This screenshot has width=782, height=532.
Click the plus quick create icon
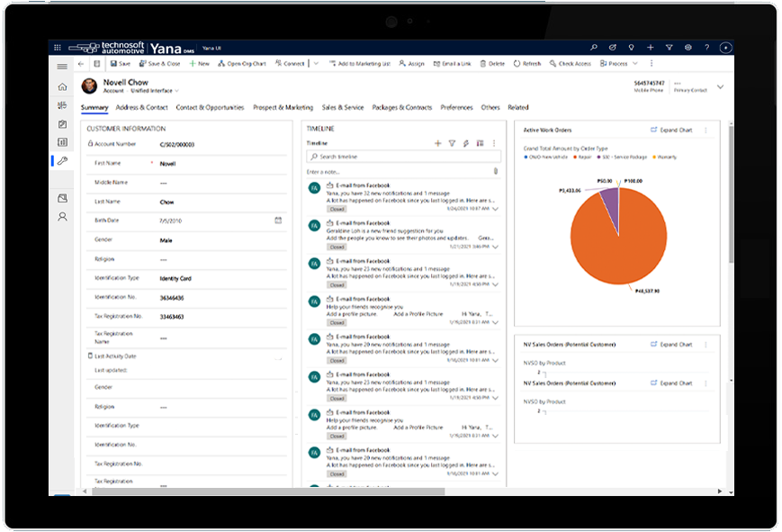click(x=651, y=48)
